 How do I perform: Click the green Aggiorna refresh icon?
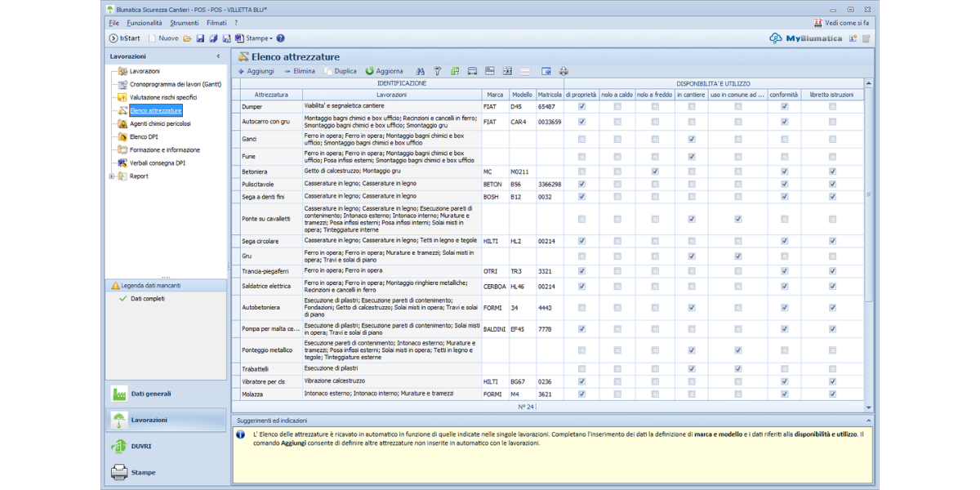[x=370, y=71]
